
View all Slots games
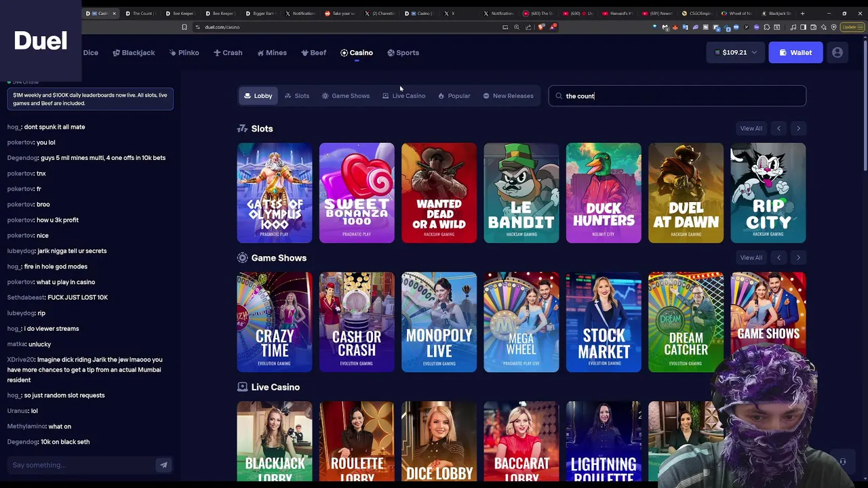point(751,128)
